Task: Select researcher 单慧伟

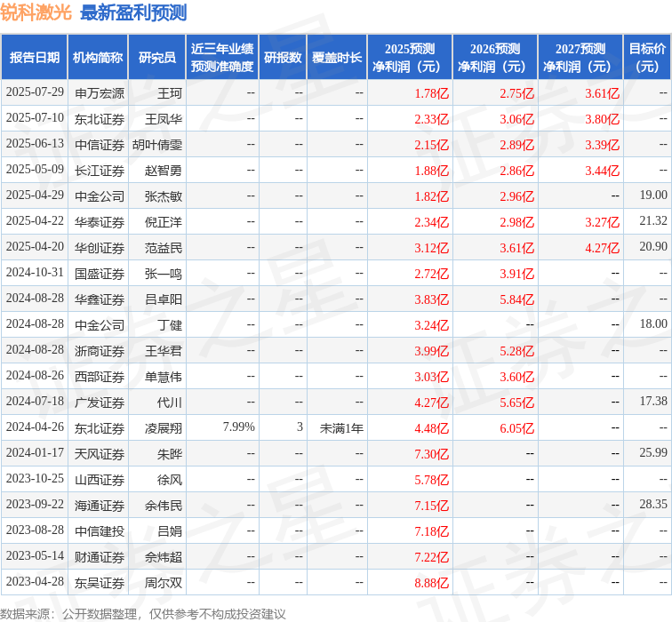Action: click(164, 377)
